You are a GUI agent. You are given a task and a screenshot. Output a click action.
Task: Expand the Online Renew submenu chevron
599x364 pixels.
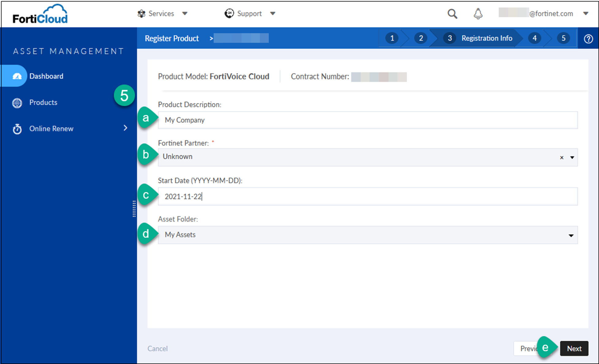coord(125,128)
